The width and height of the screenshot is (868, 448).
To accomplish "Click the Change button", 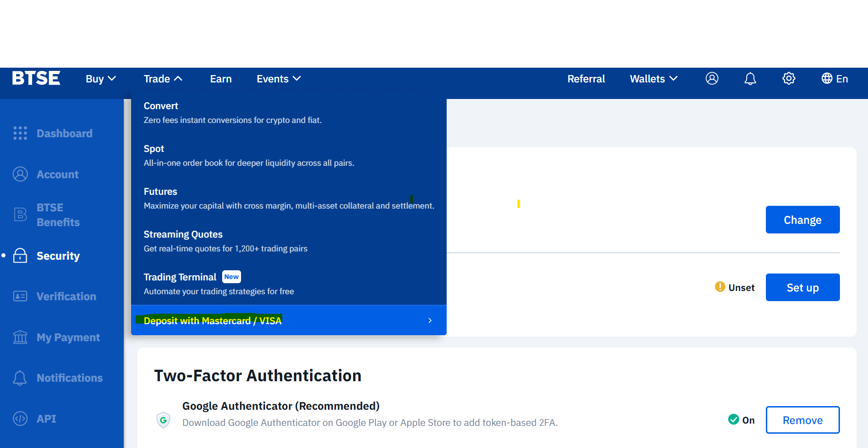I will 803,220.
